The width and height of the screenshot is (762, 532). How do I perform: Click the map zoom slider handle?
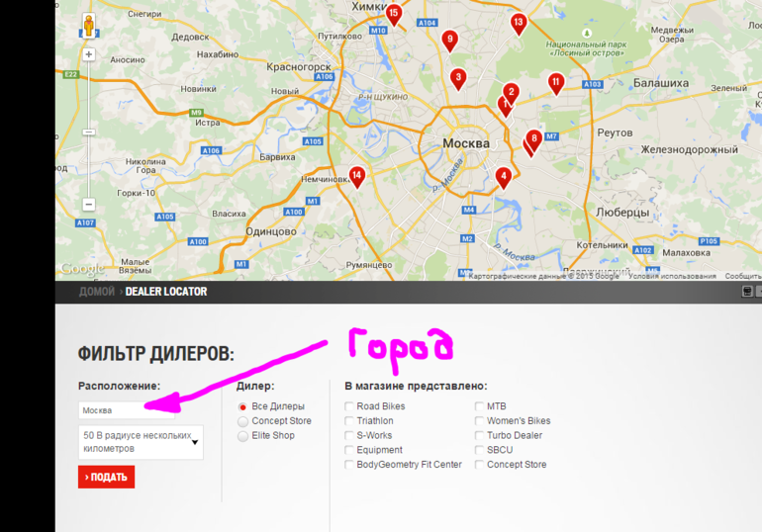point(88,132)
